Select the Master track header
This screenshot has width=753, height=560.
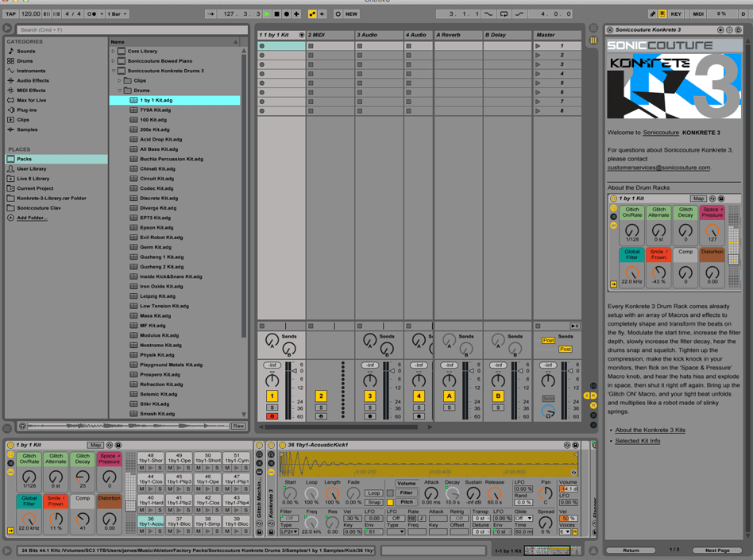[x=557, y=35]
